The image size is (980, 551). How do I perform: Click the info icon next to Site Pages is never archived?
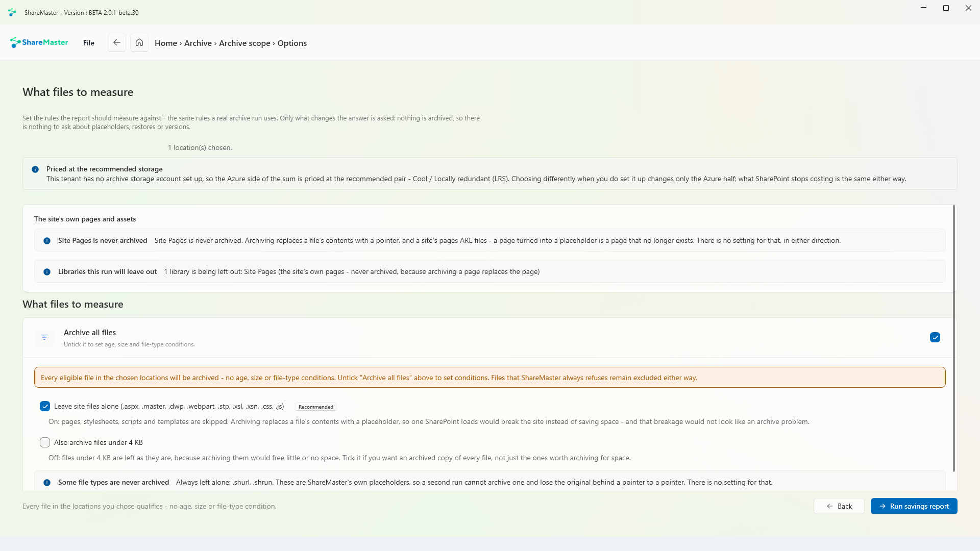(47, 241)
